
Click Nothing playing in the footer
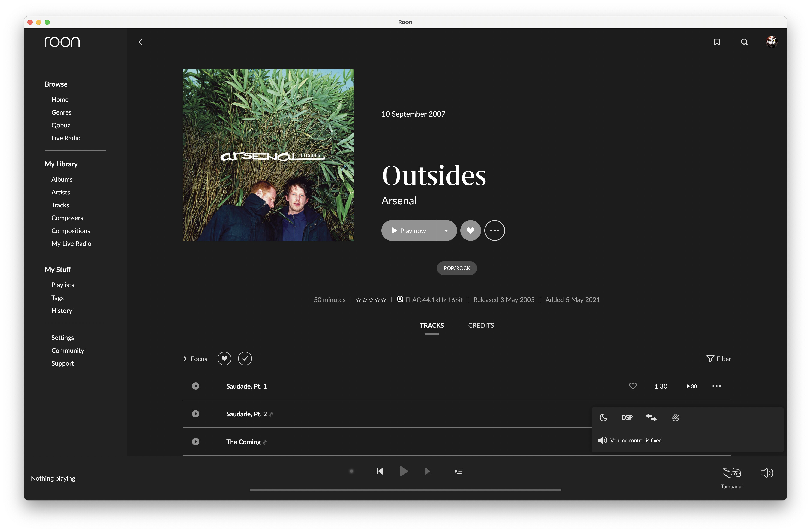pyautogui.click(x=53, y=478)
